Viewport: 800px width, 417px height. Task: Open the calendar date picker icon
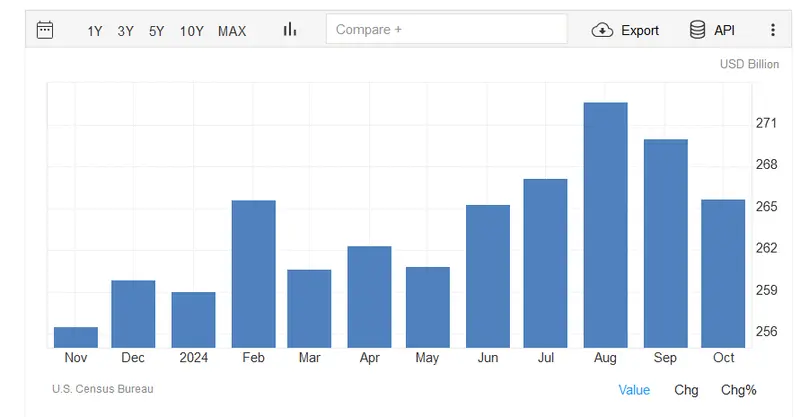[45, 30]
